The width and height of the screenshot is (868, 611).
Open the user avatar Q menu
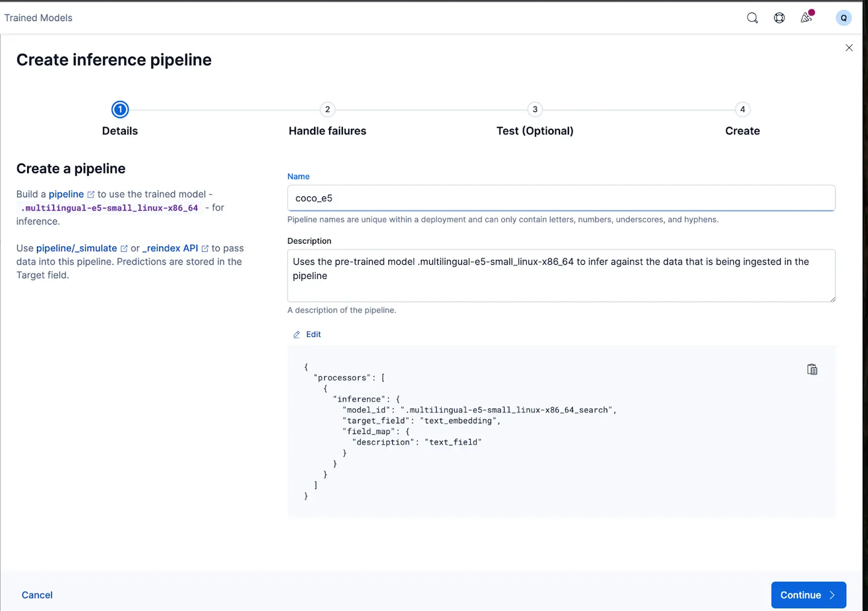click(843, 18)
